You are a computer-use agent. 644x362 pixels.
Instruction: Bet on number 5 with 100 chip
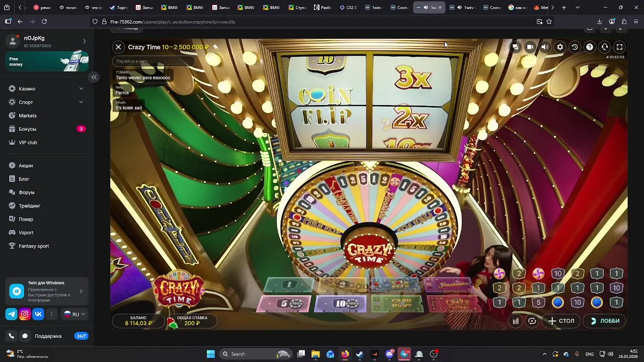point(285,304)
